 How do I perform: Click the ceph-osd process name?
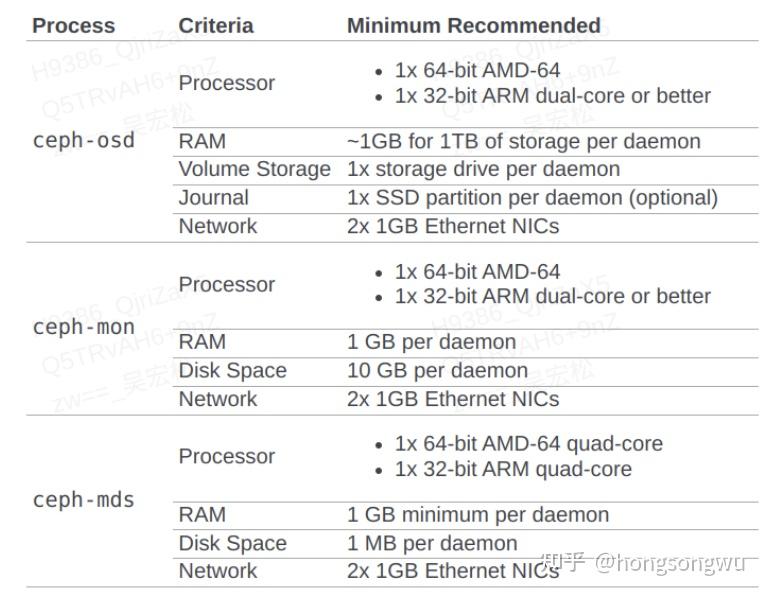click(83, 140)
